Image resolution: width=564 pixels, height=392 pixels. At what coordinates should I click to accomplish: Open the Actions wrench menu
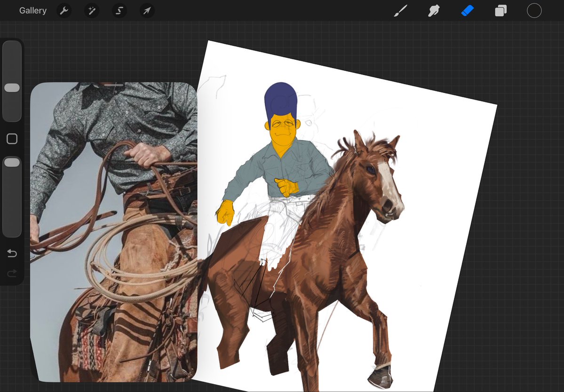pos(64,11)
